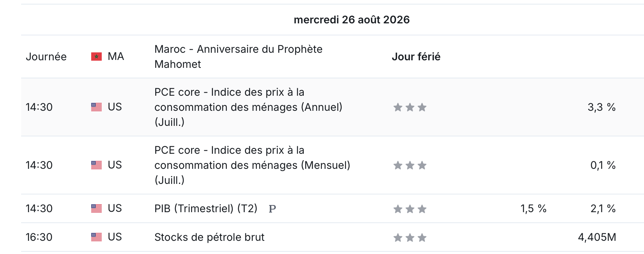Click the US flag beside PCE core Mensuel
Viewport: 644px width, 254px height.
point(96,165)
